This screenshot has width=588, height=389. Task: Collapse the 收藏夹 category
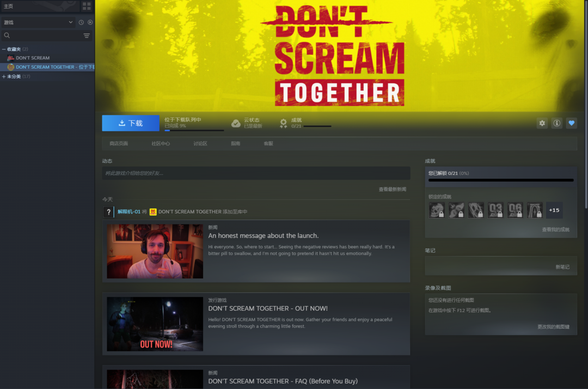point(4,49)
